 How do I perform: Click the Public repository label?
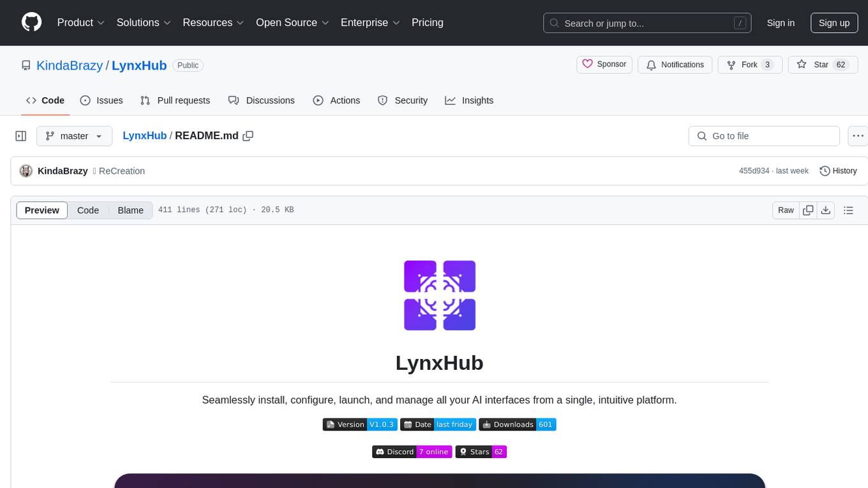pyautogui.click(x=188, y=65)
